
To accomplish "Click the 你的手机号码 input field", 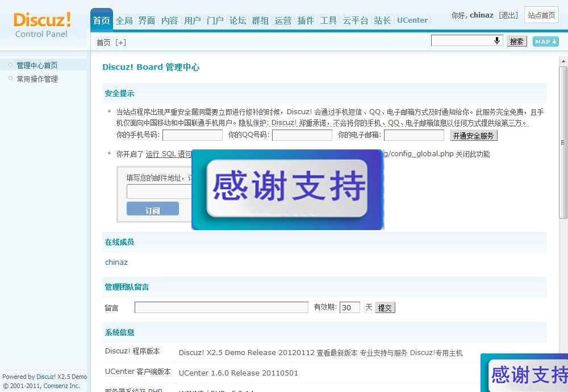I will 193,135.
